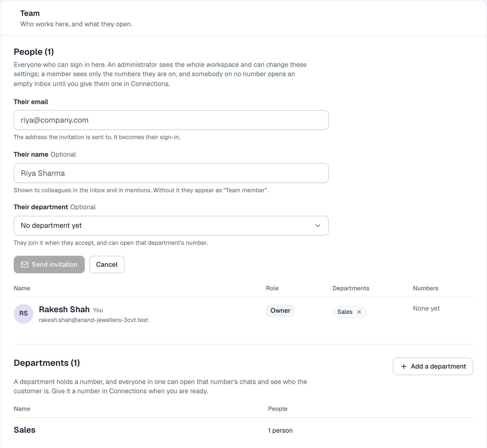
Task: Focus the Their email field
Action: pos(171,120)
